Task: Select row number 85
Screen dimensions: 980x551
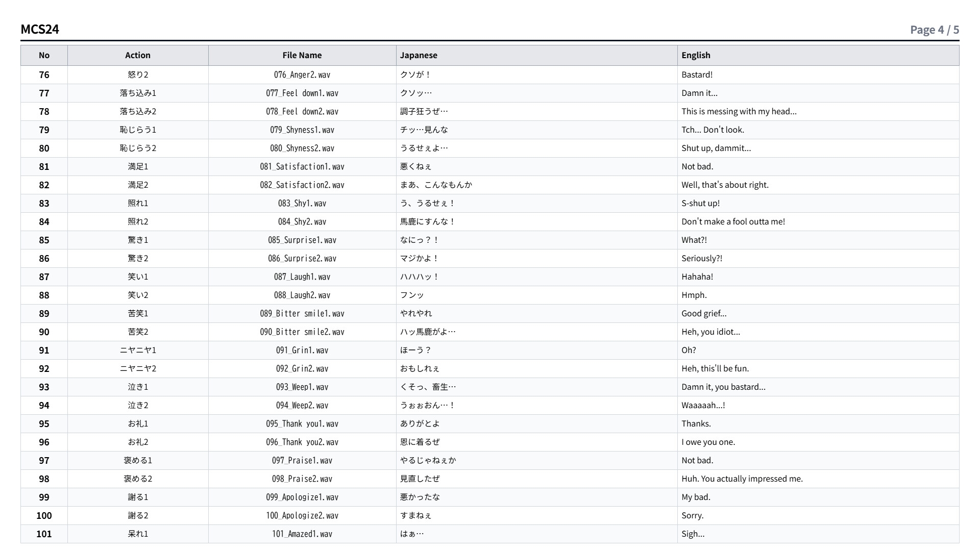Action: click(44, 240)
